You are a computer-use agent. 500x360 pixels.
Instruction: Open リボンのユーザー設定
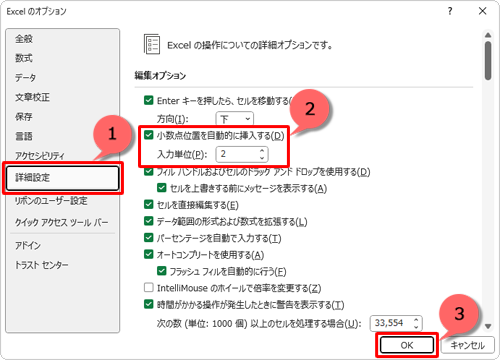point(51,201)
